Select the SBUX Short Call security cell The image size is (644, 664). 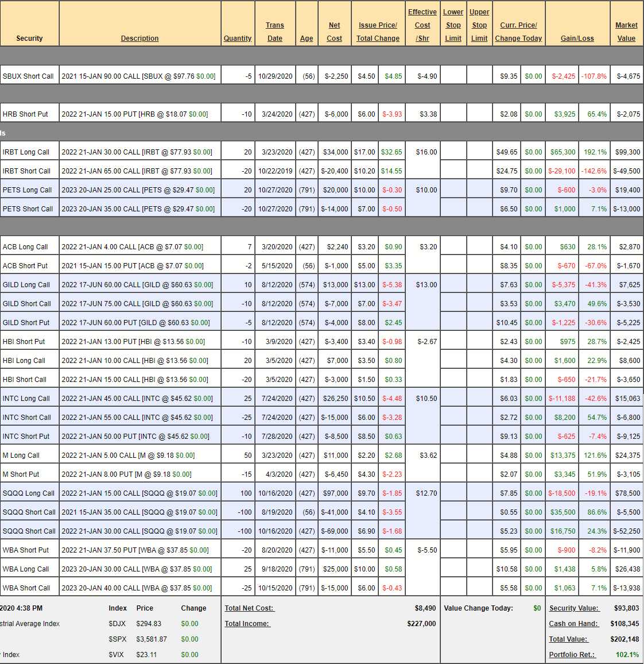pyautogui.click(x=29, y=76)
